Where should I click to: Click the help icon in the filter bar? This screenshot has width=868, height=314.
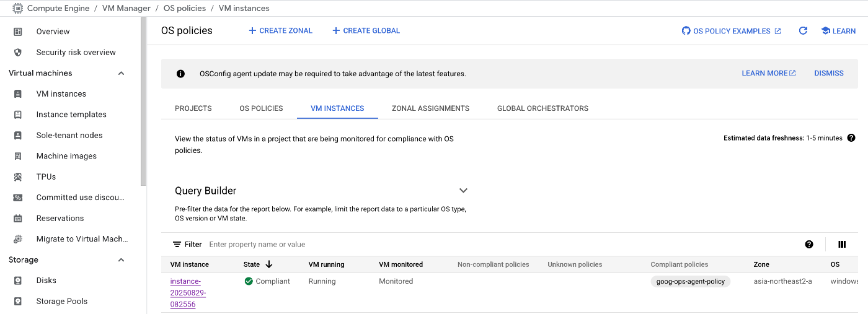809,245
